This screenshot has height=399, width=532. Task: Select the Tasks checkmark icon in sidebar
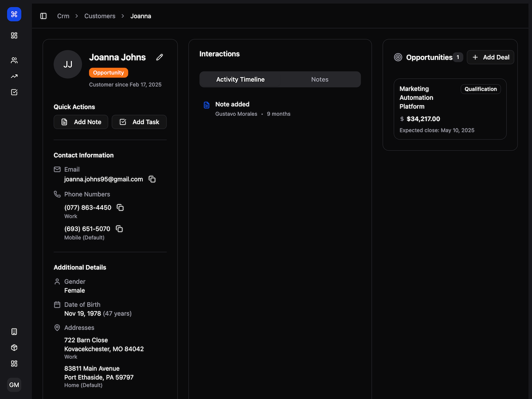[x=14, y=92]
